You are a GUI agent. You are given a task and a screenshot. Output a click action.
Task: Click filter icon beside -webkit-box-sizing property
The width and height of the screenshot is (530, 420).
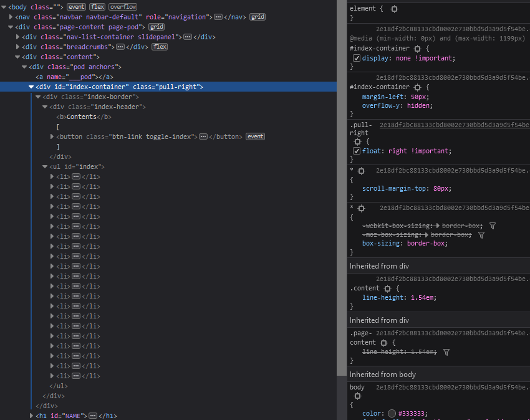493,226
